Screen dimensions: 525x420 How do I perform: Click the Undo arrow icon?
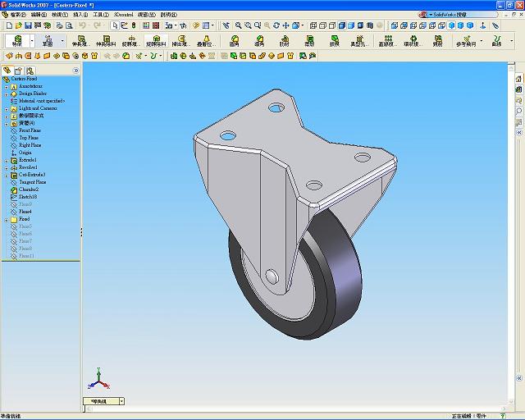click(x=82, y=25)
